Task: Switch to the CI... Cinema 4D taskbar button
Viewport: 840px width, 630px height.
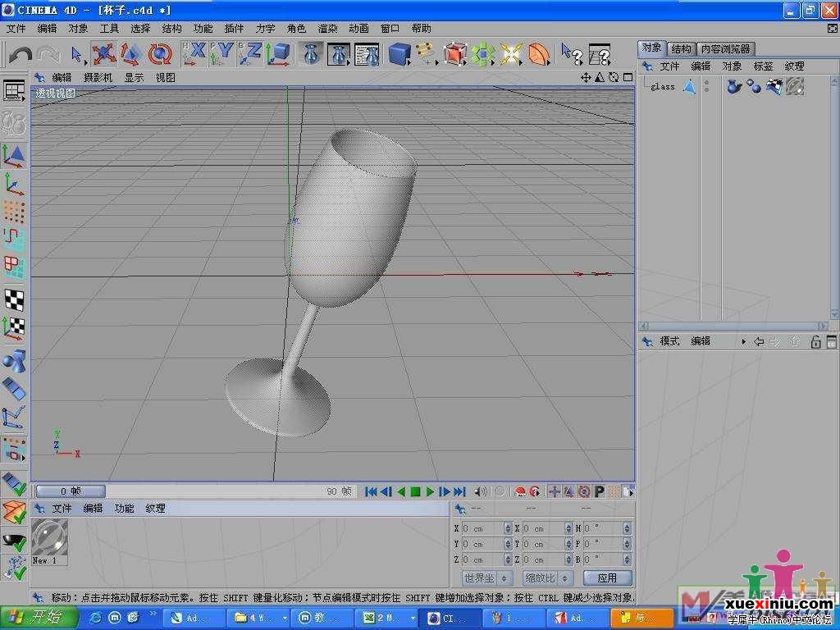Action: coord(449,619)
